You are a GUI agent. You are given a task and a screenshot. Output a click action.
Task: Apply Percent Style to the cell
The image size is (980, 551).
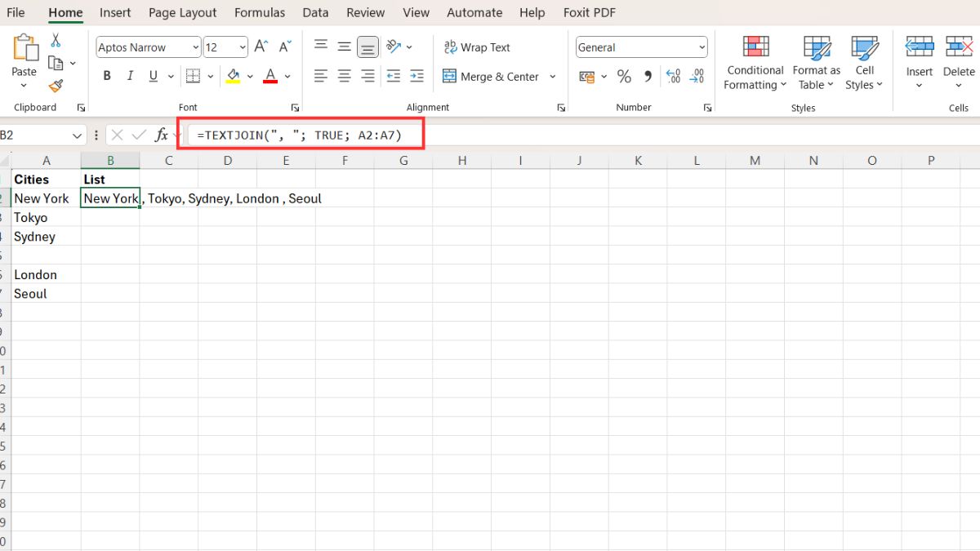(x=624, y=76)
